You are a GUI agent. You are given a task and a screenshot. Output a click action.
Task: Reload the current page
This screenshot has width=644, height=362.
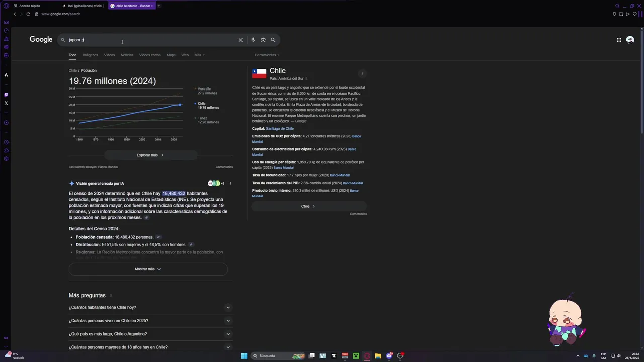click(28, 14)
